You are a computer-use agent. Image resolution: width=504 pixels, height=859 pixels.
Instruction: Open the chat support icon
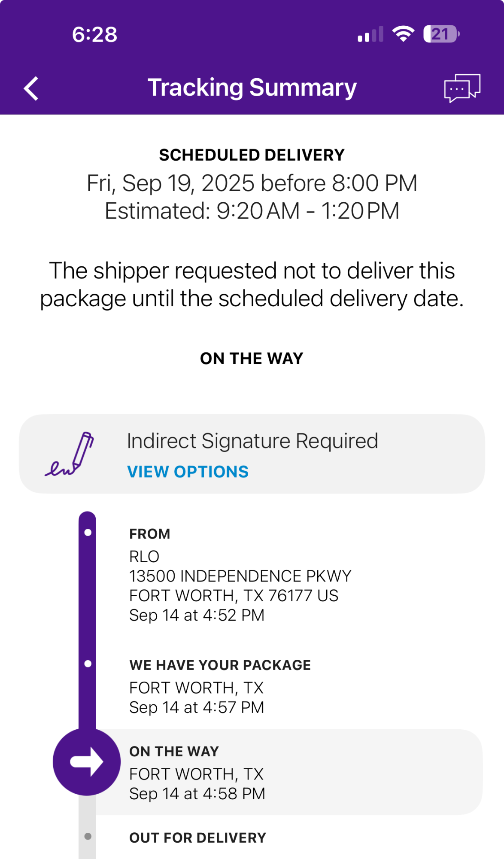click(462, 88)
